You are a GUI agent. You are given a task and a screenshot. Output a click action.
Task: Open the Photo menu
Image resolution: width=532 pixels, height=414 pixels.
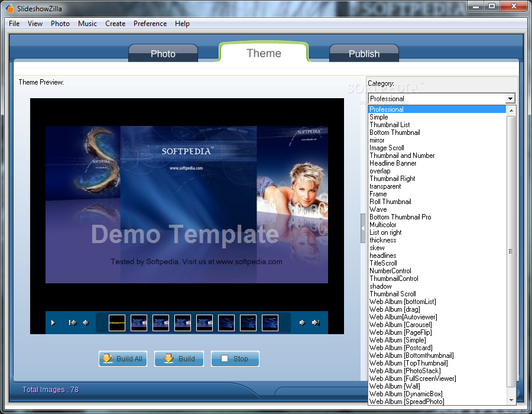click(x=60, y=24)
